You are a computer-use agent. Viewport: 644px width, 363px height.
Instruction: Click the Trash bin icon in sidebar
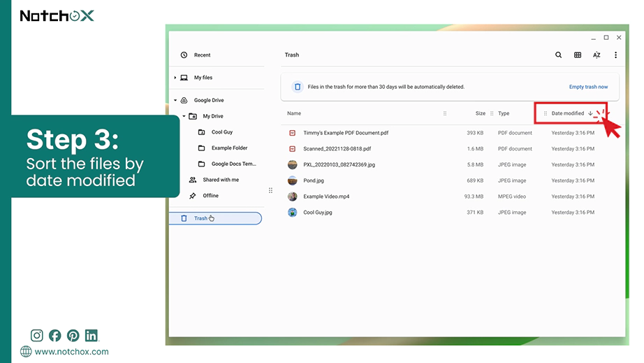pyautogui.click(x=184, y=218)
